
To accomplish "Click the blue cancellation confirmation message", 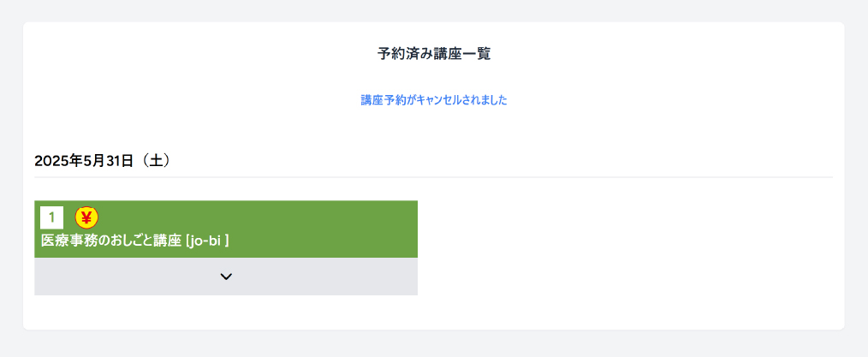I will click(433, 100).
